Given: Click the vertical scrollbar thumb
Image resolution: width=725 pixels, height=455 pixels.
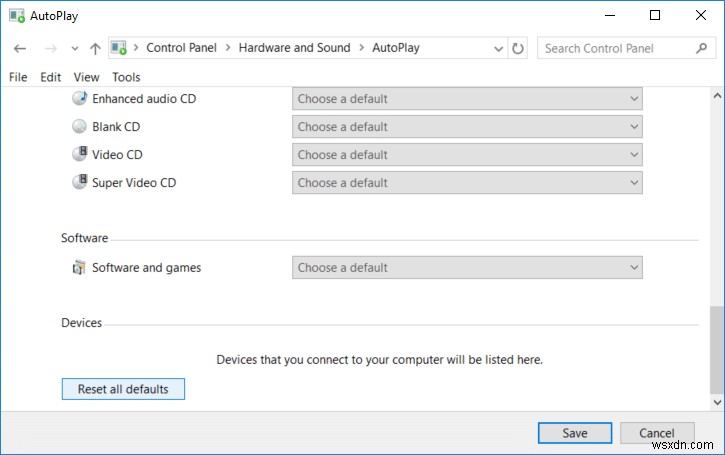Looking at the screenshot, I should 715,350.
